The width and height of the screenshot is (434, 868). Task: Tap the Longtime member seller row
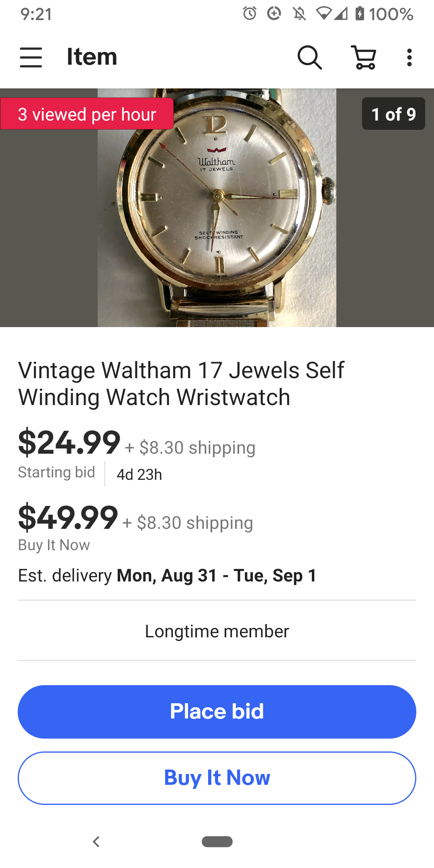217,631
